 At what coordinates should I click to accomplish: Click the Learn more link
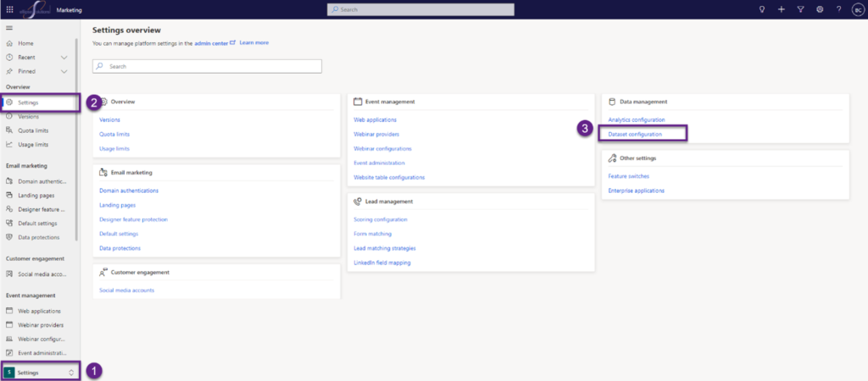254,42
